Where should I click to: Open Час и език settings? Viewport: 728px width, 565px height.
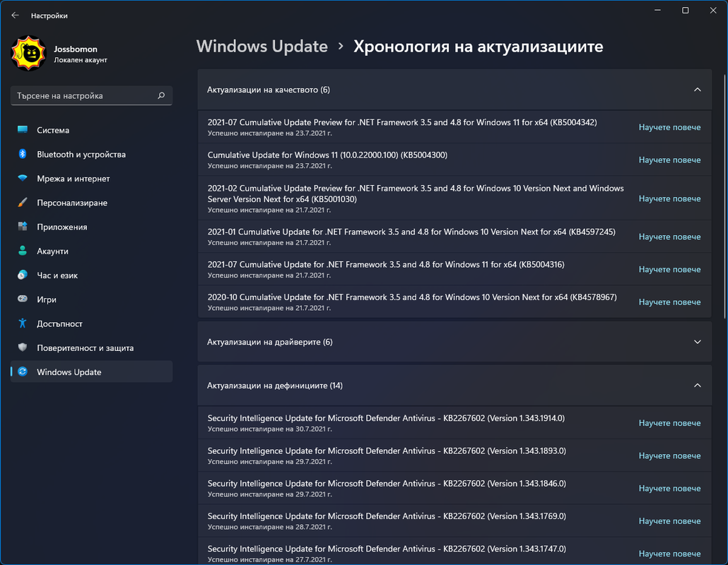[91, 275]
